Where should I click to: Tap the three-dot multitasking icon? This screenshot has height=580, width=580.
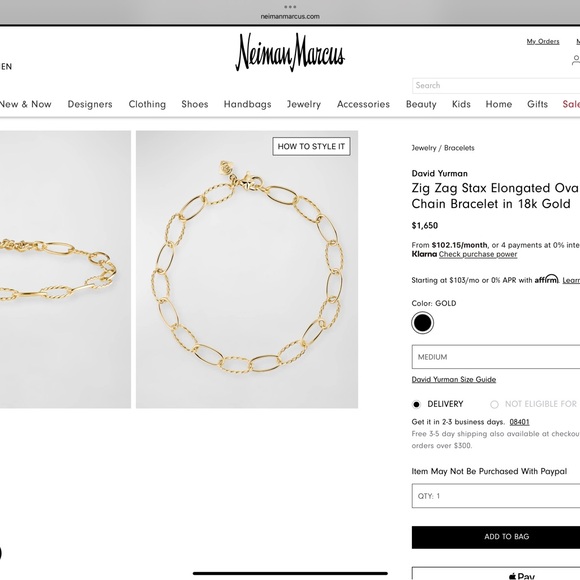click(x=290, y=7)
